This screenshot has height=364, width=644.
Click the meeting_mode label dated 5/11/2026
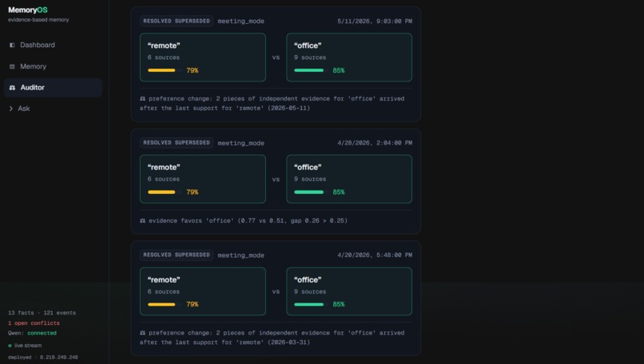pos(241,22)
